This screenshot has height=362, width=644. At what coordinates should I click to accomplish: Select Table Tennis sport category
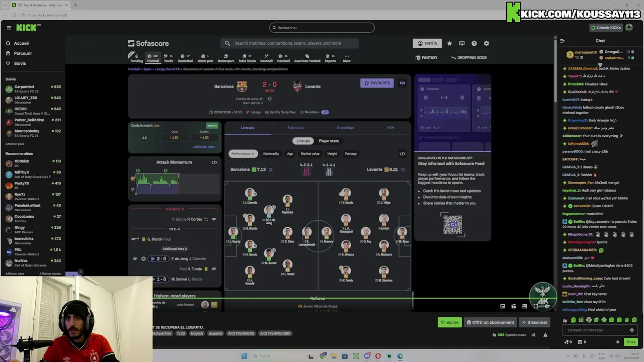247,58
